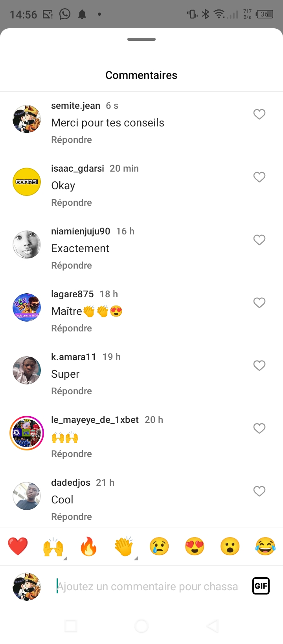The image size is (283, 644).
Task: View le_mayeye_de_1xbet's story from the avatar
Action: (27, 433)
